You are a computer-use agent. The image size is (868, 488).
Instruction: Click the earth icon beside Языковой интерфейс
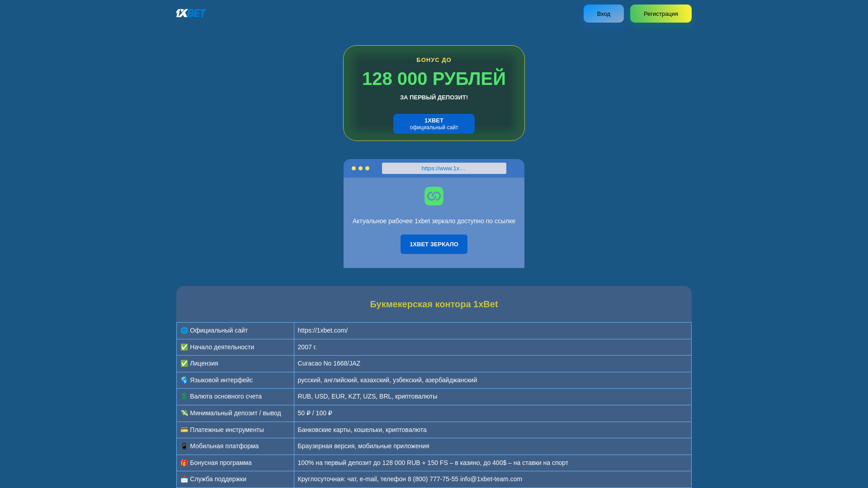[x=184, y=380]
